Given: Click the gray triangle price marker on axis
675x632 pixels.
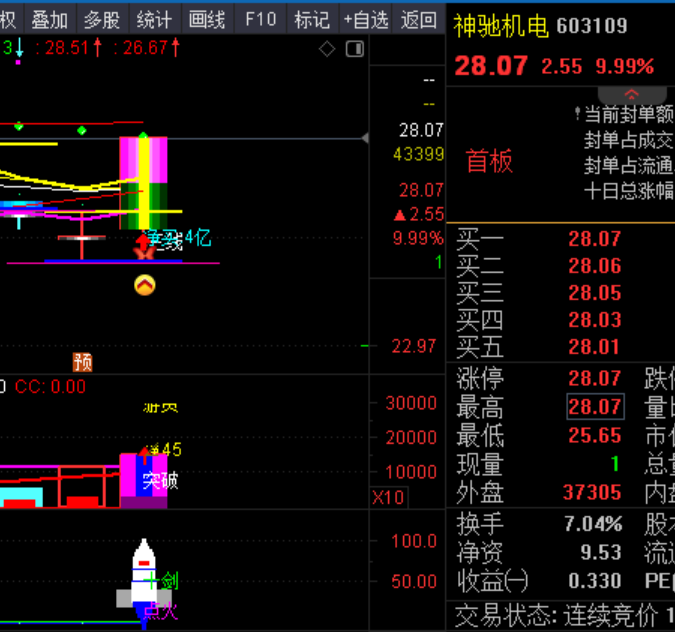Looking at the screenshot, I should click(x=365, y=138).
